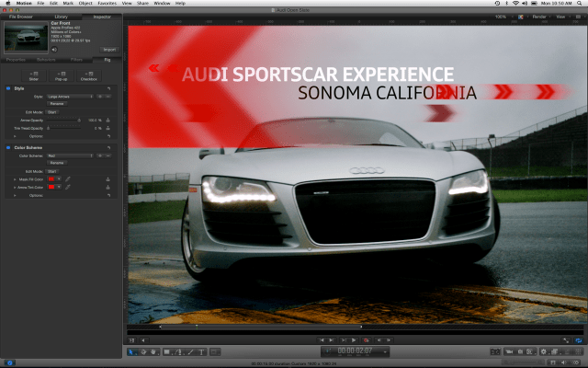Open the Color Scheme Red dropdown
This screenshot has height=368, width=588.
[x=70, y=155]
